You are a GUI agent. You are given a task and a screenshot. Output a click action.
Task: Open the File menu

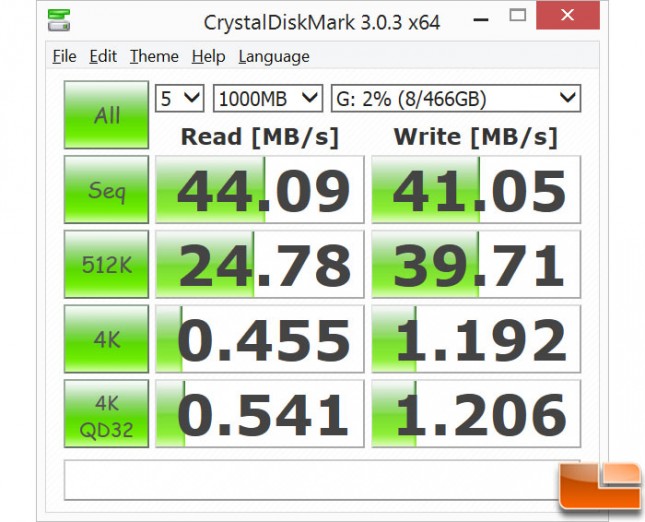pyautogui.click(x=65, y=56)
